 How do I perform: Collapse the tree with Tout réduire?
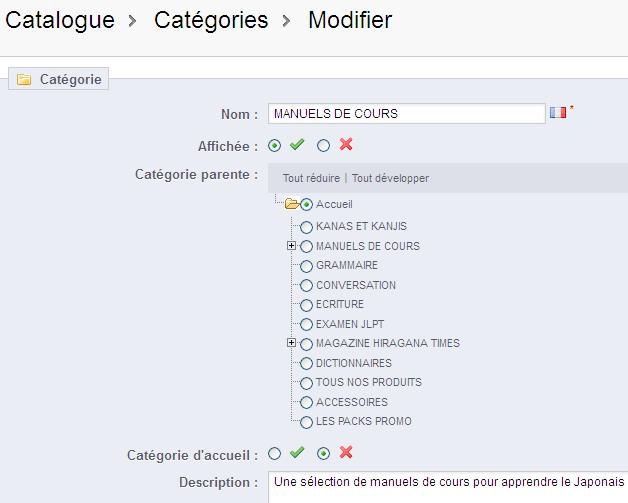click(311, 178)
